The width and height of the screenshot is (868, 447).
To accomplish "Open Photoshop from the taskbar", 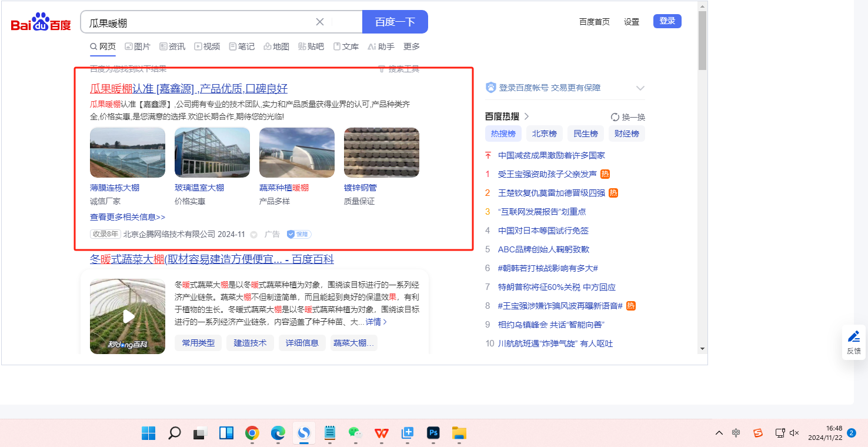I will pyautogui.click(x=433, y=433).
